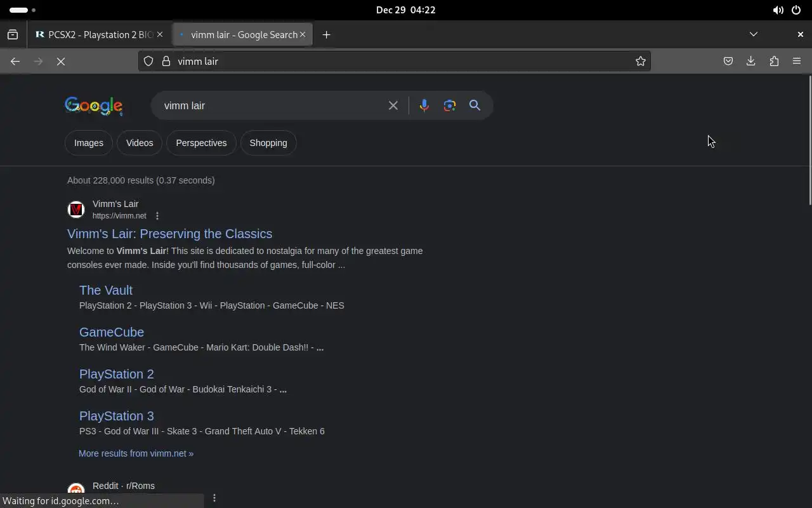Open the extensions menu
812x508 pixels.
coord(774,61)
